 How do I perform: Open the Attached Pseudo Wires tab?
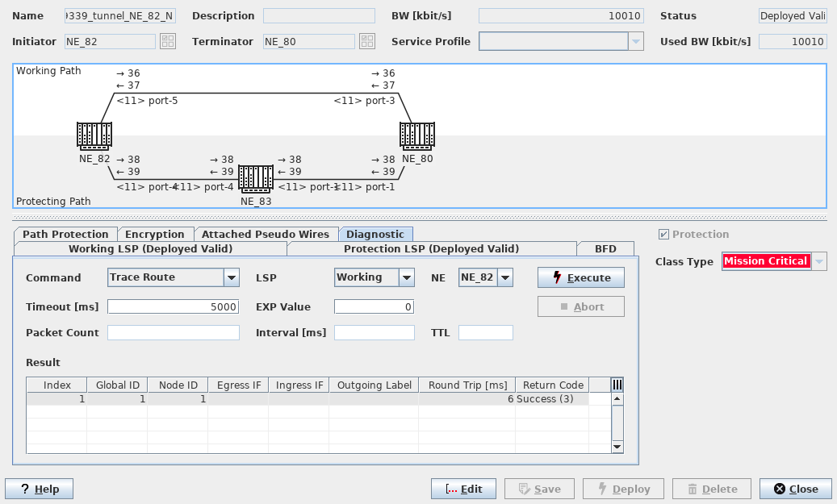point(265,234)
